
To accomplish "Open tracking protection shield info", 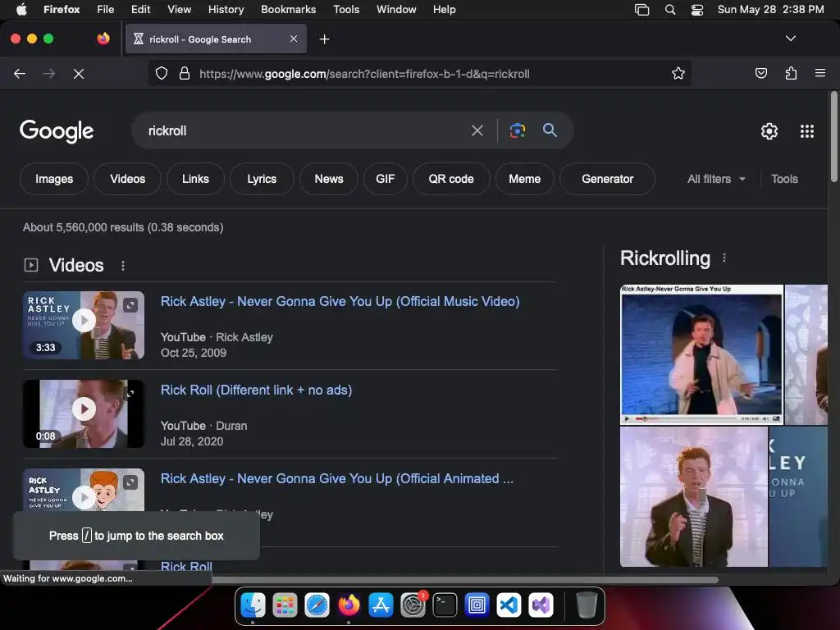I will (162, 73).
